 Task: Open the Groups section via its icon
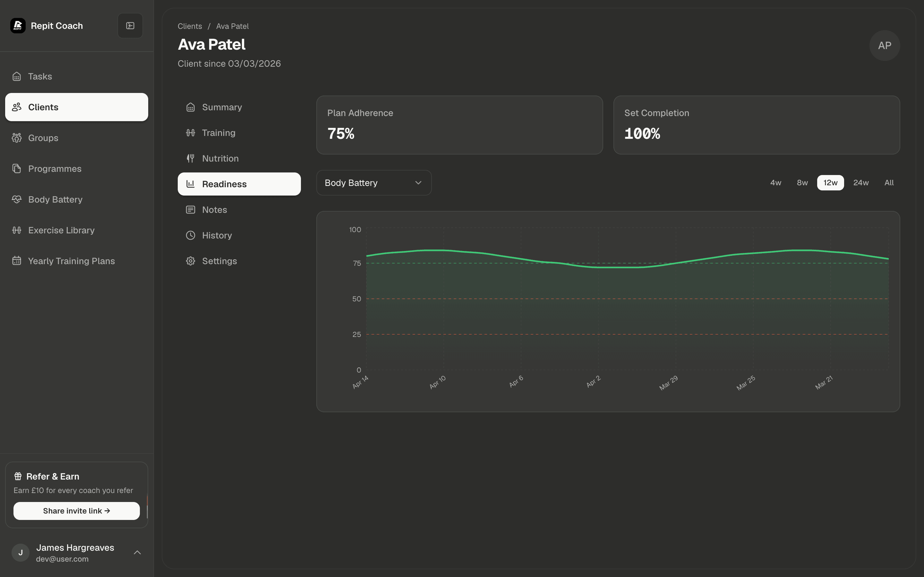coord(16,138)
